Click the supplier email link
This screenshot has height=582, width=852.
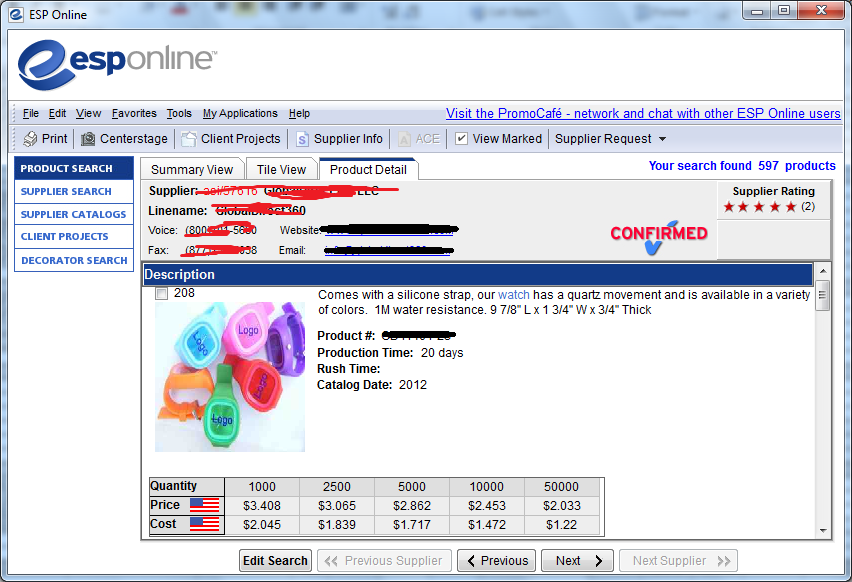[x=387, y=251]
